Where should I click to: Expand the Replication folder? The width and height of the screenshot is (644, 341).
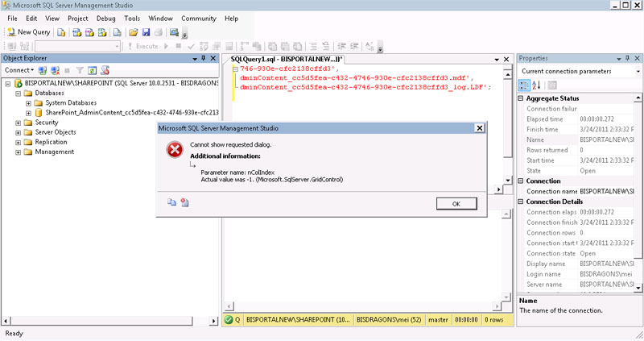pyautogui.click(x=18, y=143)
